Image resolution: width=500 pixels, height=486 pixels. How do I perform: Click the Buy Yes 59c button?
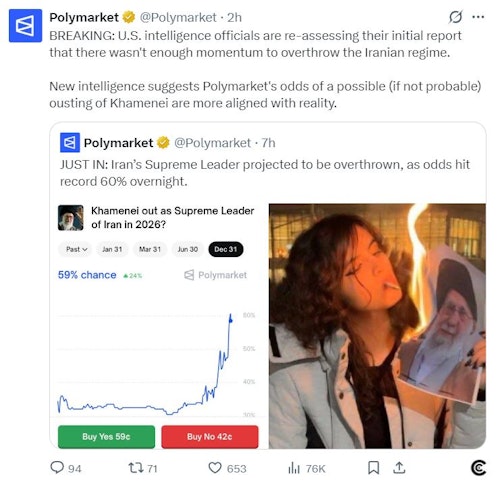(106, 437)
